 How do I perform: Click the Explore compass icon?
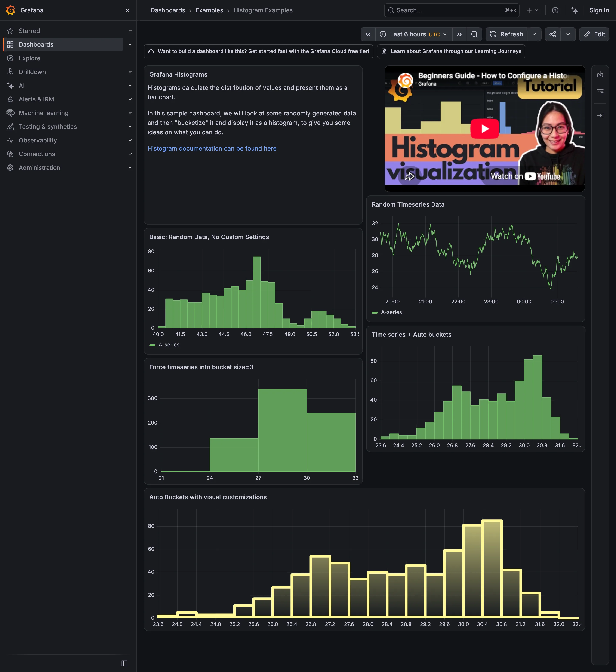click(x=10, y=58)
